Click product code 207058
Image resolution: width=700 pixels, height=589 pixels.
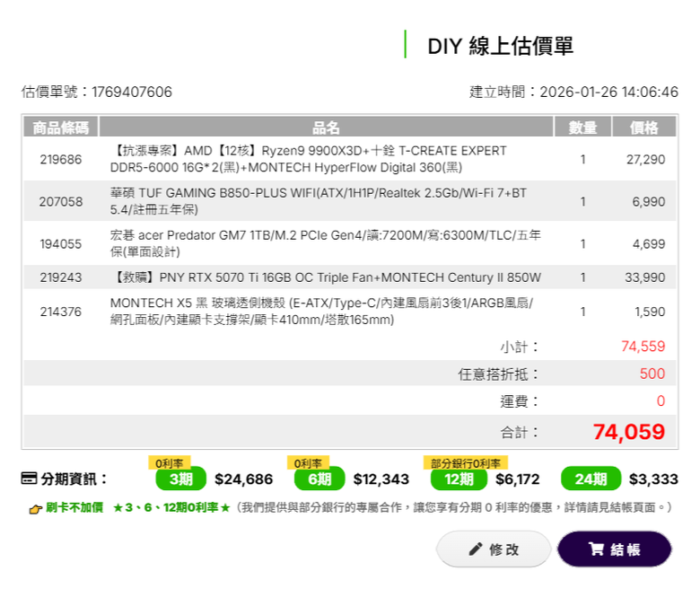(61, 202)
